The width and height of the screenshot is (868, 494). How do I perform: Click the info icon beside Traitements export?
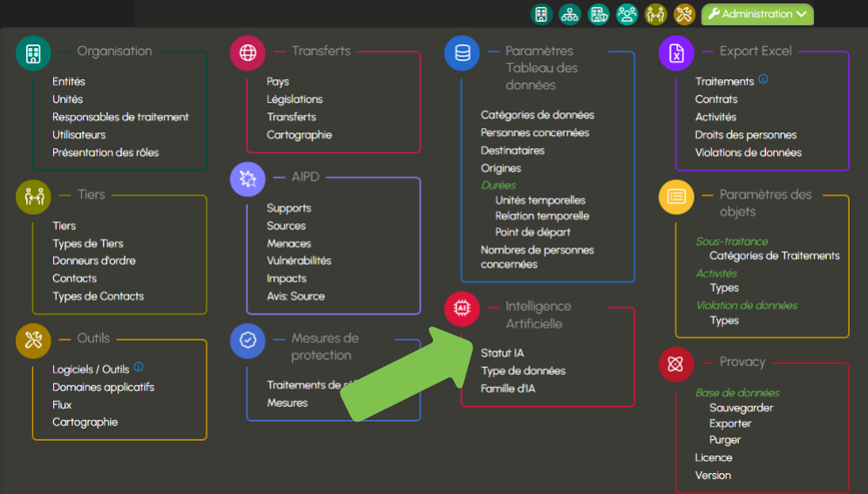[763, 79]
